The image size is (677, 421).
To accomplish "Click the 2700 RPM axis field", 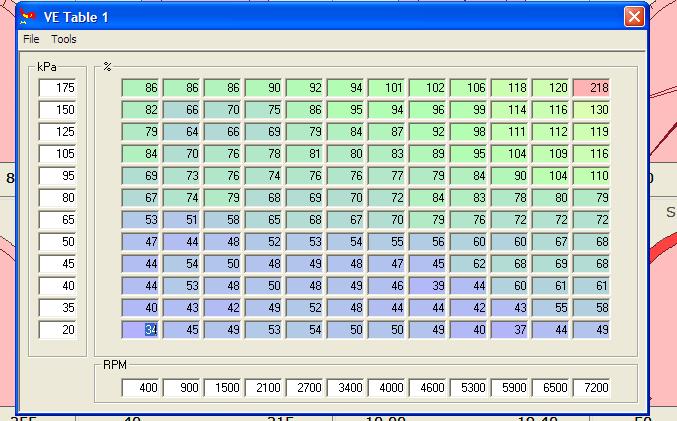I will (x=304, y=387).
